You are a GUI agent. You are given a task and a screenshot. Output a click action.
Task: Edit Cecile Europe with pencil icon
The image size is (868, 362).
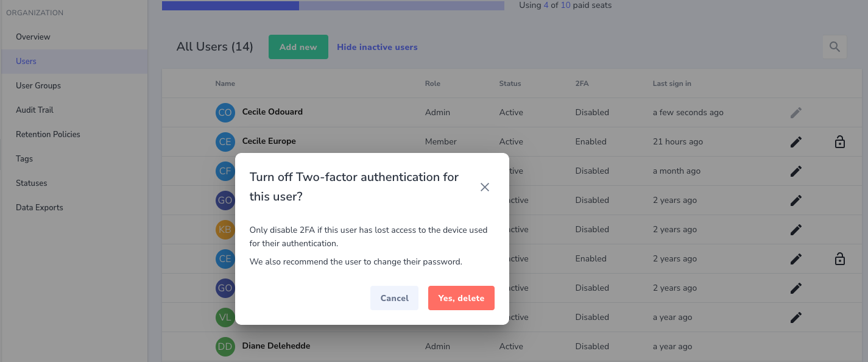click(x=796, y=142)
